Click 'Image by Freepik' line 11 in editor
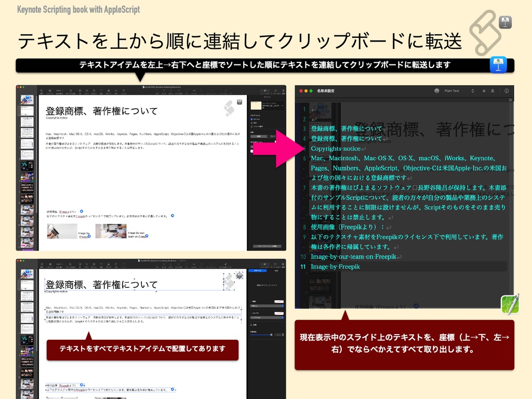This screenshot has height=399, width=532. pyautogui.click(x=335, y=267)
